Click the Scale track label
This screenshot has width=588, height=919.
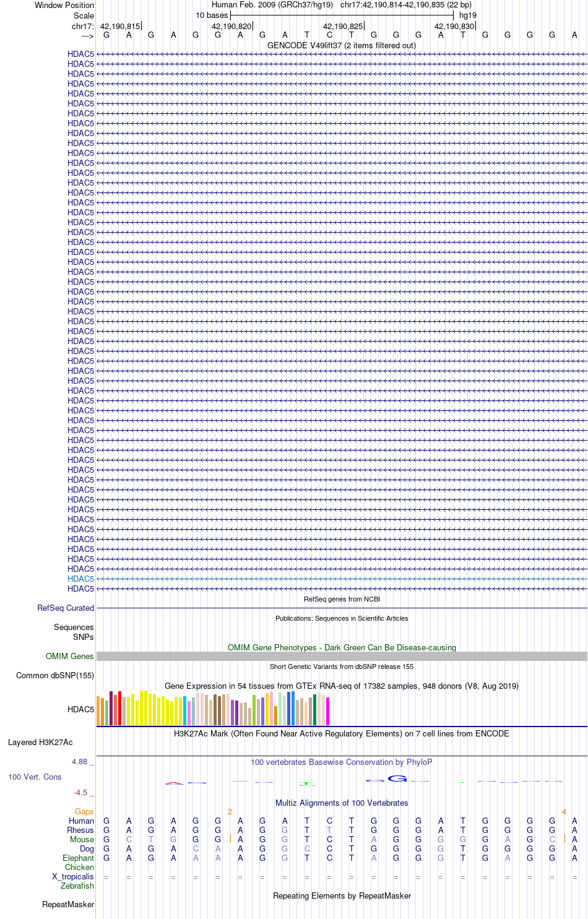pos(84,15)
